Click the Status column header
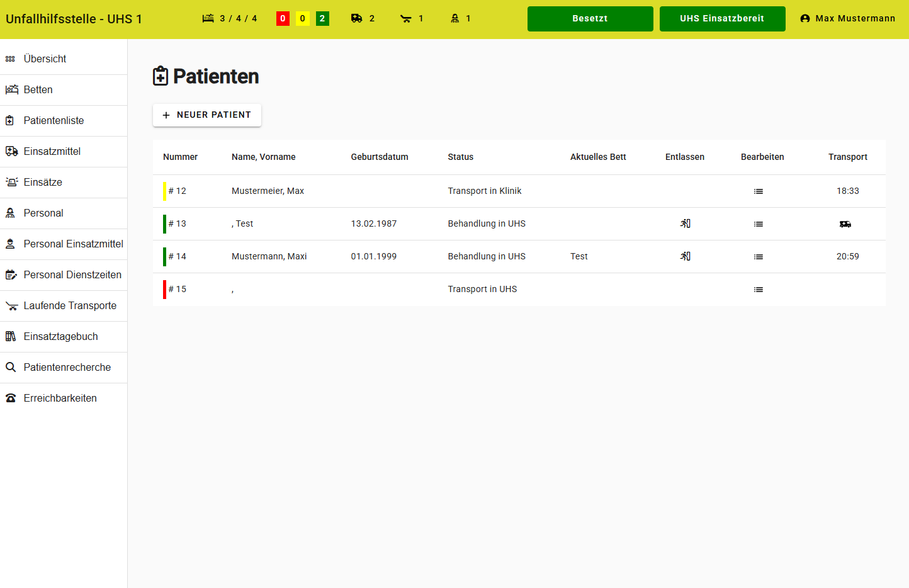This screenshot has width=909, height=588. (460, 157)
